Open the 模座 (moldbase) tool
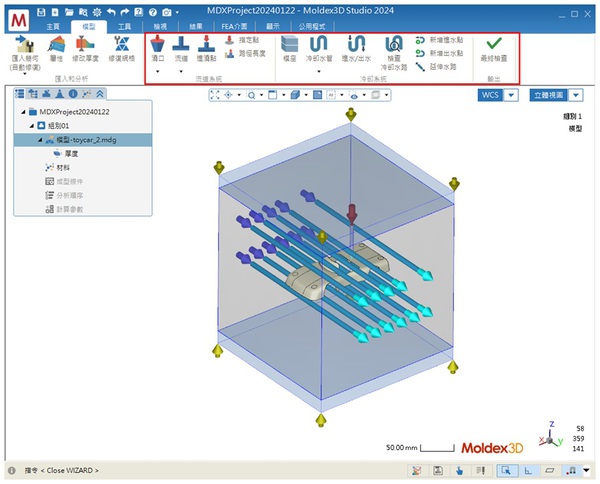 tap(290, 45)
